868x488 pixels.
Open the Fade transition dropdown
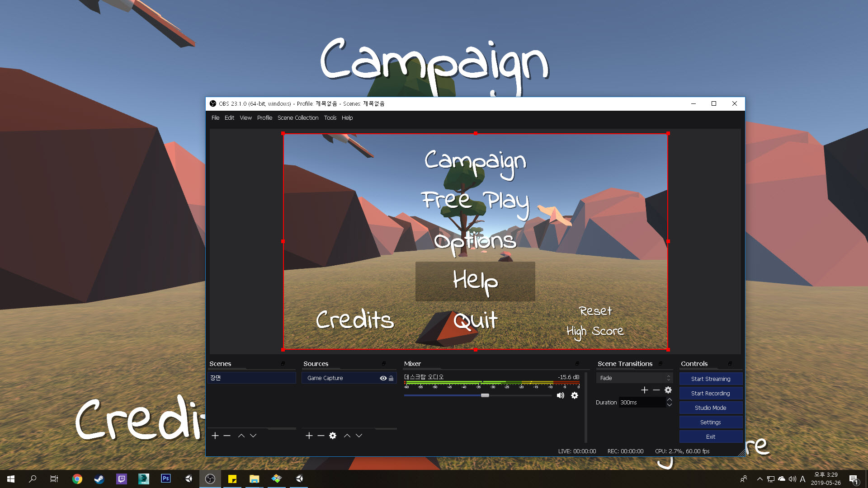coord(634,378)
